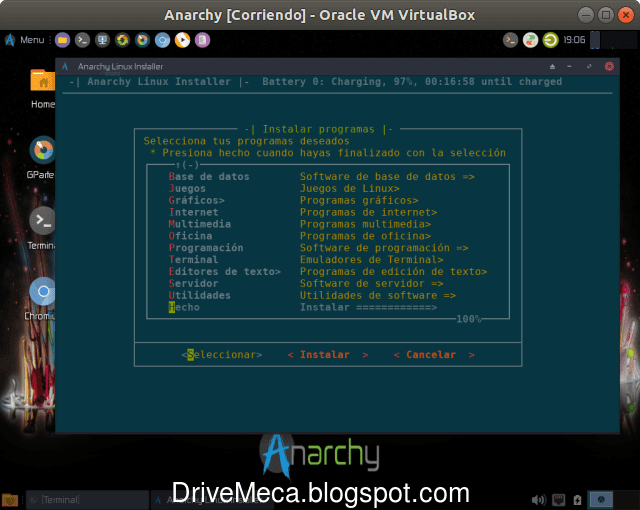The height and width of the screenshot is (510, 640).
Task: Click the battery charging tray icon
Action: [577, 500]
